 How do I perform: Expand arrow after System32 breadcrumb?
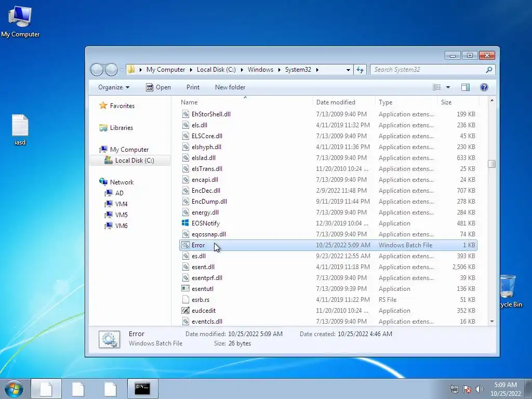(317, 70)
